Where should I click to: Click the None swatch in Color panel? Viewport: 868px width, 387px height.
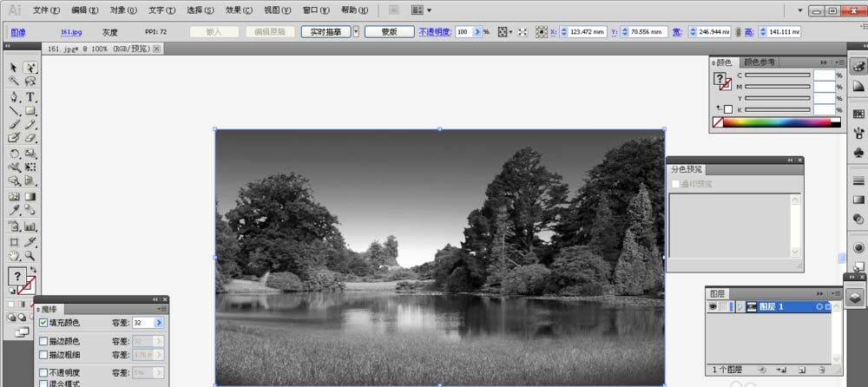pyautogui.click(x=718, y=122)
